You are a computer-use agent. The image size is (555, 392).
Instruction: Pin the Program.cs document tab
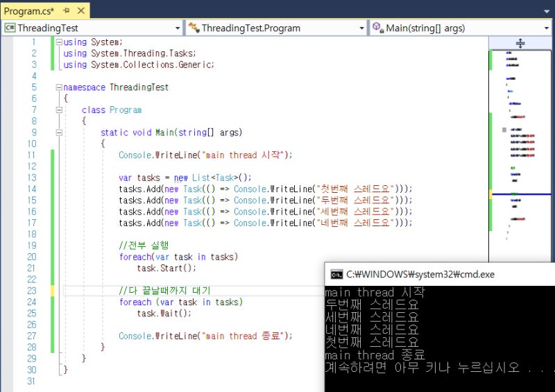tap(65, 12)
